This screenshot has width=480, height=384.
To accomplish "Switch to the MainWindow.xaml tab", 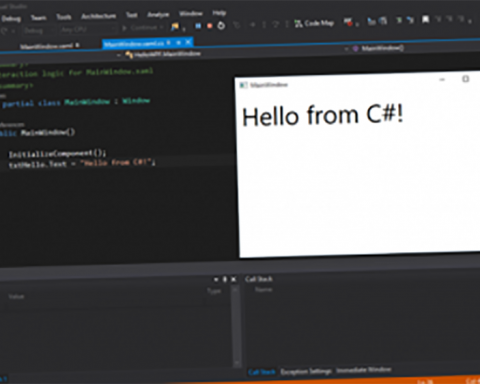I will (x=46, y=46).
